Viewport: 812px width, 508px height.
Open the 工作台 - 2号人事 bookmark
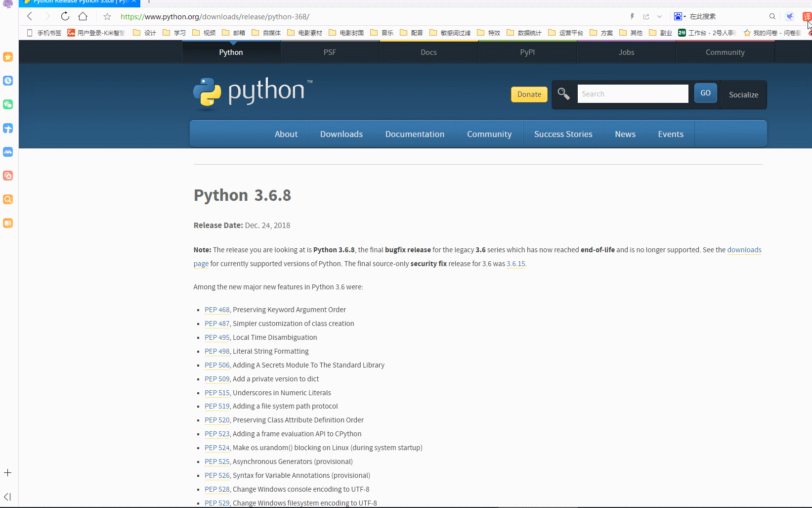pyautogui.click(x=707, y=33)
